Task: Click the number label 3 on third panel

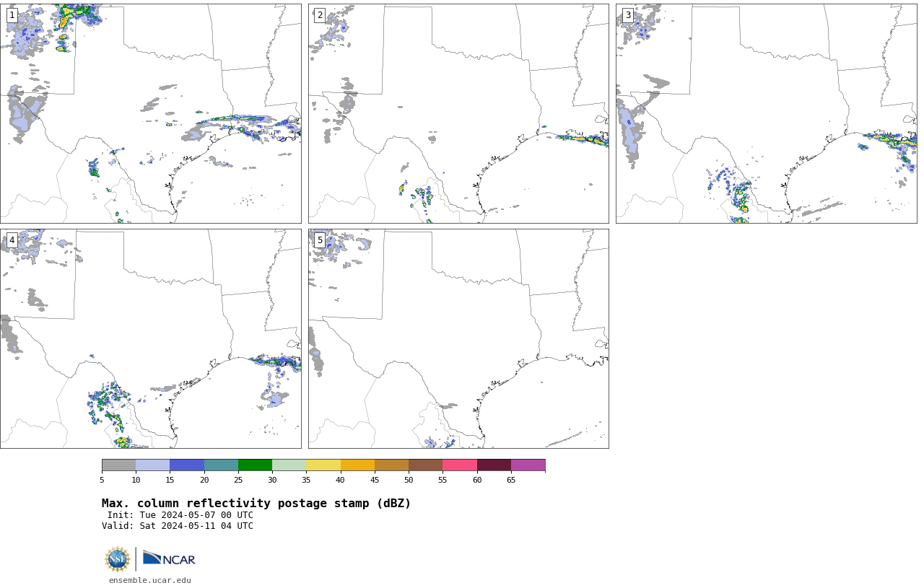Action: click(627, 15)
